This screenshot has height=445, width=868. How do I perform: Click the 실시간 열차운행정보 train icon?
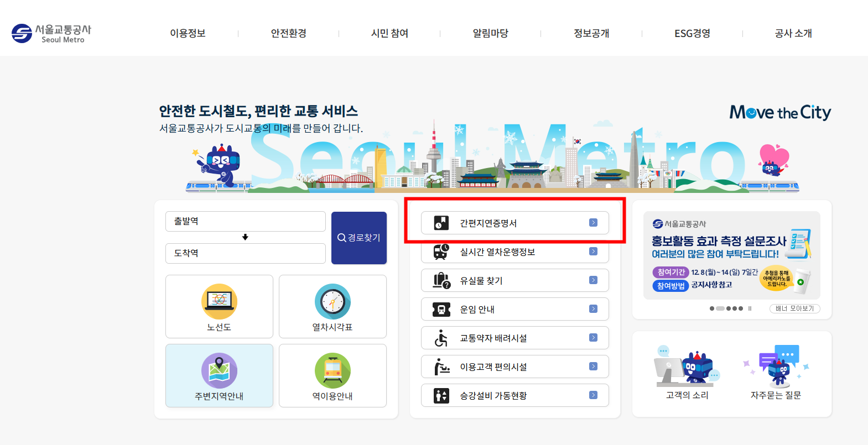pos(441,252)
